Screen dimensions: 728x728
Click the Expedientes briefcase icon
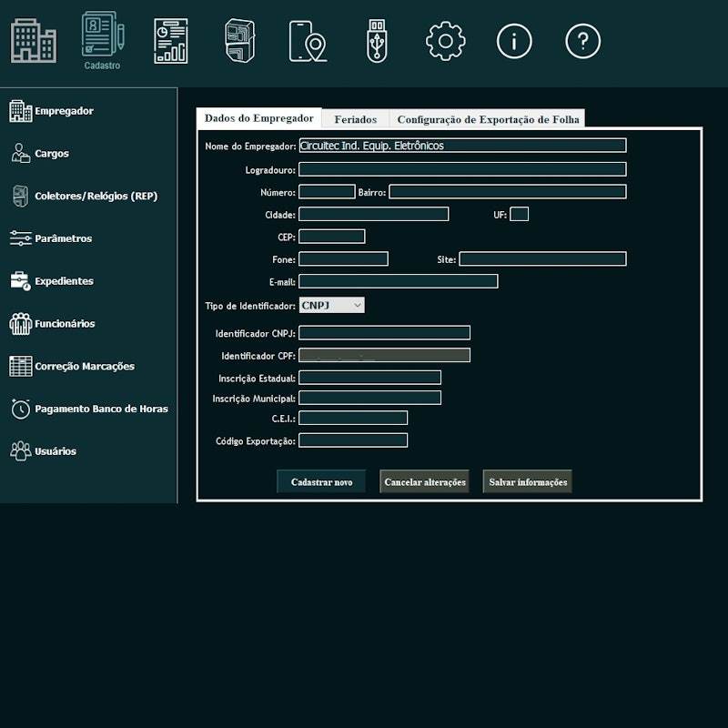click(x=20, y=281)
